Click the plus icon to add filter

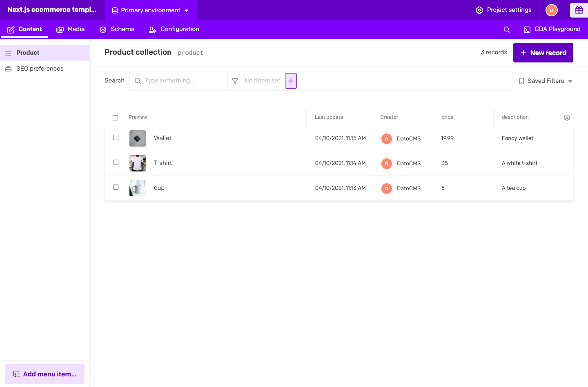pos(291,81)
